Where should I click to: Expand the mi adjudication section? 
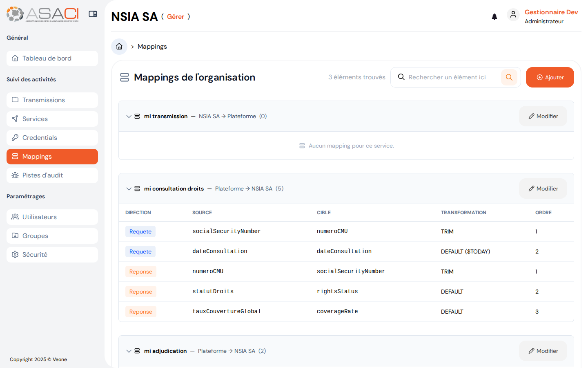pyautogui.click(x=129, y=351)
